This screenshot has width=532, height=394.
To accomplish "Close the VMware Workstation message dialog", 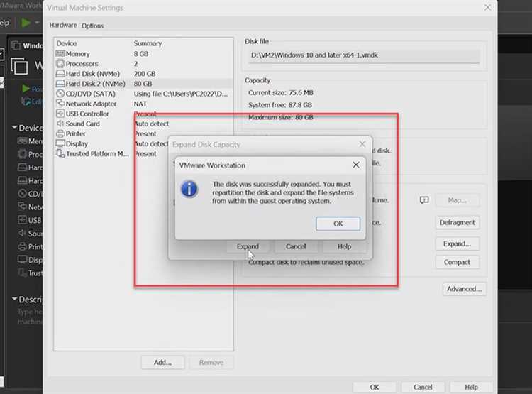I will [356, 165].
